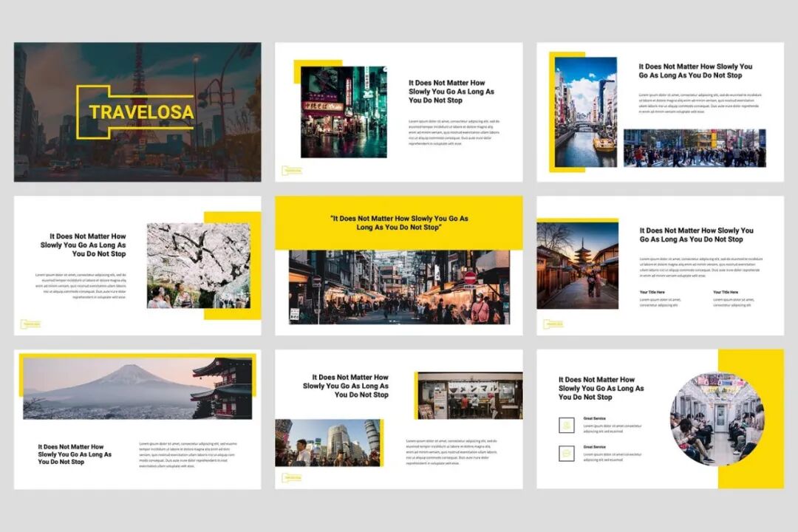Click the small Travelosa logo under the neon street photo
Image resolution: width=798 pixels, height=532 pixels.
292,171
